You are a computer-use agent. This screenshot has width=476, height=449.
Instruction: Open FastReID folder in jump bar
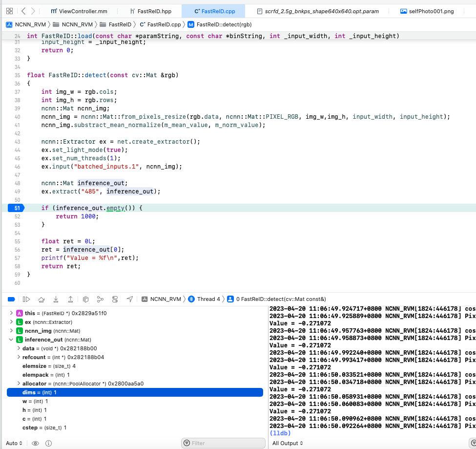coord(116,24)
